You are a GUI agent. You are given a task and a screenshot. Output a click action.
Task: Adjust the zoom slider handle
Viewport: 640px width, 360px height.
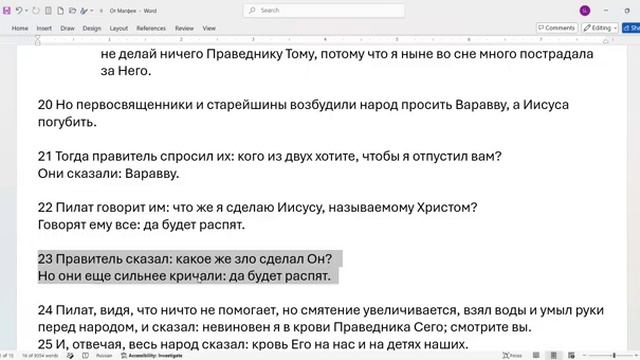pos(614,356)
